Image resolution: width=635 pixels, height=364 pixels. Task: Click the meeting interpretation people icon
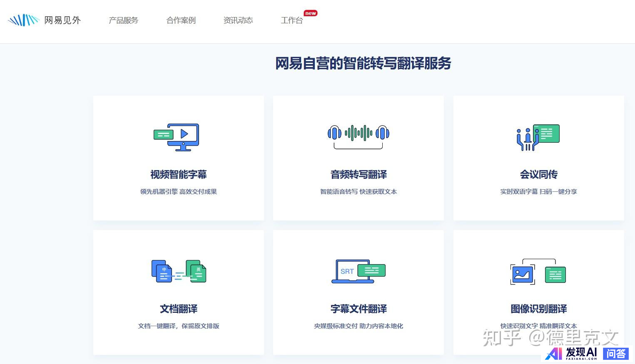pyautogui.click(x=538, y=137)
